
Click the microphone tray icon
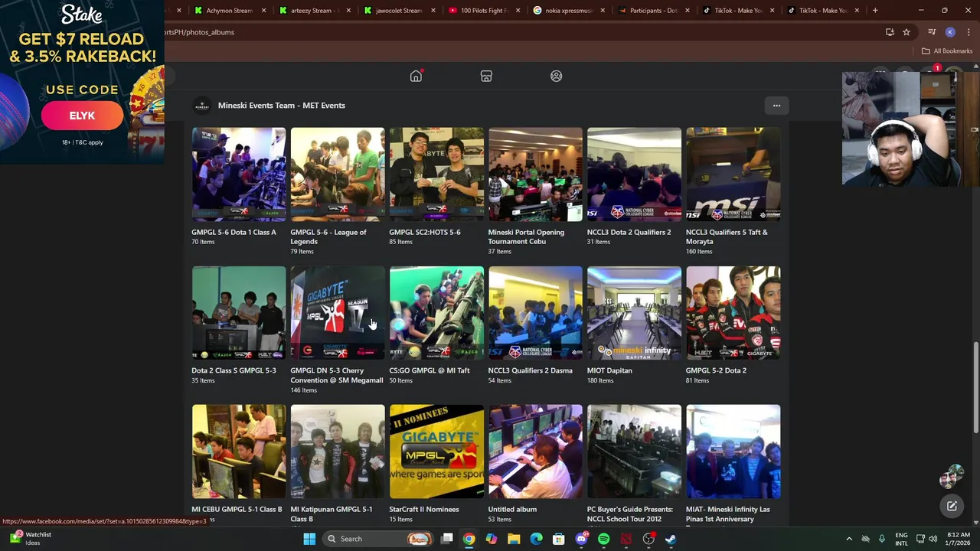882,539
